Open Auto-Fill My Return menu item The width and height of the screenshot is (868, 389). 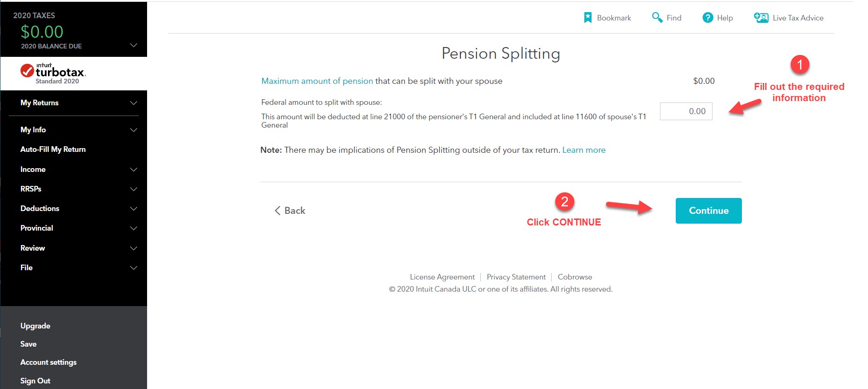pos(53,150)
